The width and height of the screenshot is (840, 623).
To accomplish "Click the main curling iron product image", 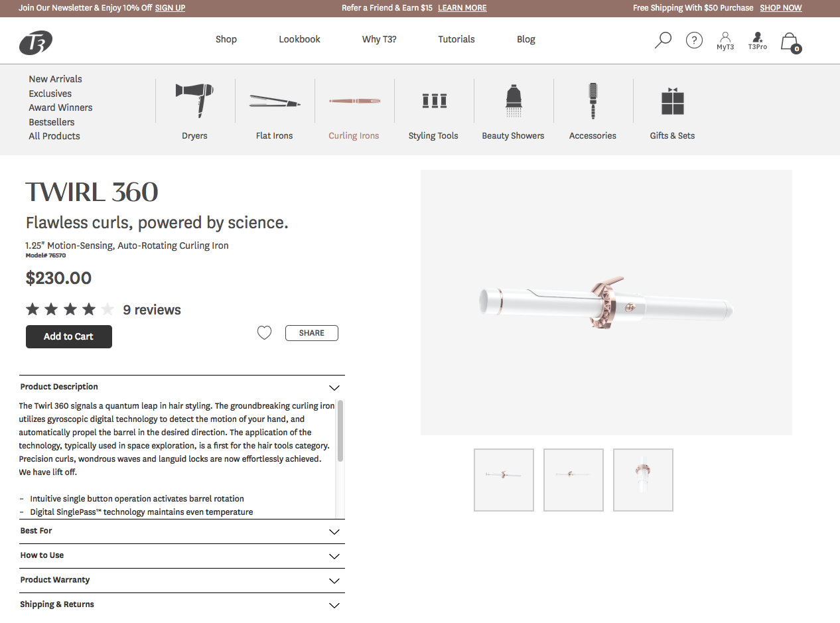I will 606,303.
